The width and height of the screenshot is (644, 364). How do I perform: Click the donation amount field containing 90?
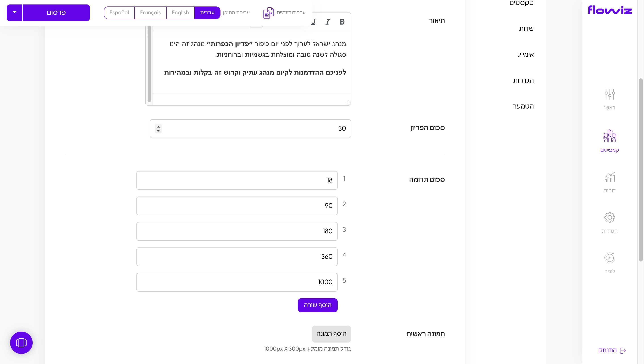[237, 206]
